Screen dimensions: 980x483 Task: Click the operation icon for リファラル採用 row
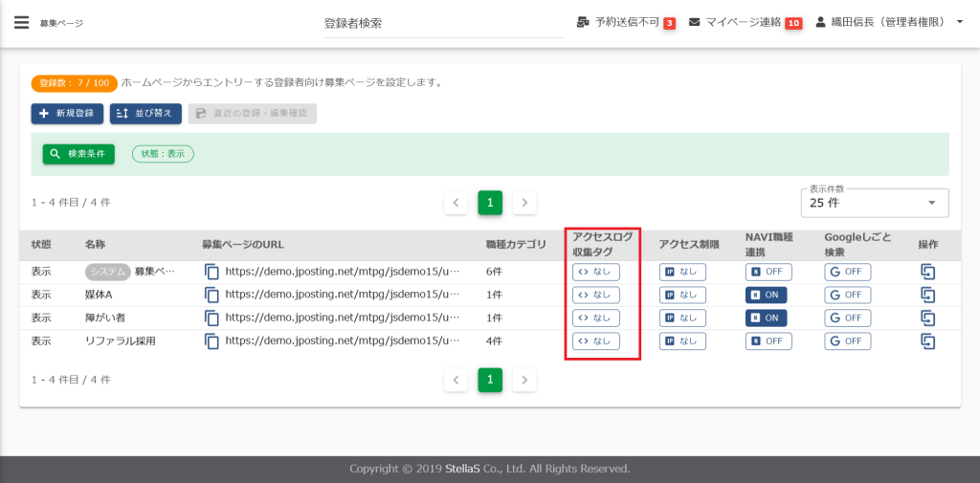click(927, 340)
